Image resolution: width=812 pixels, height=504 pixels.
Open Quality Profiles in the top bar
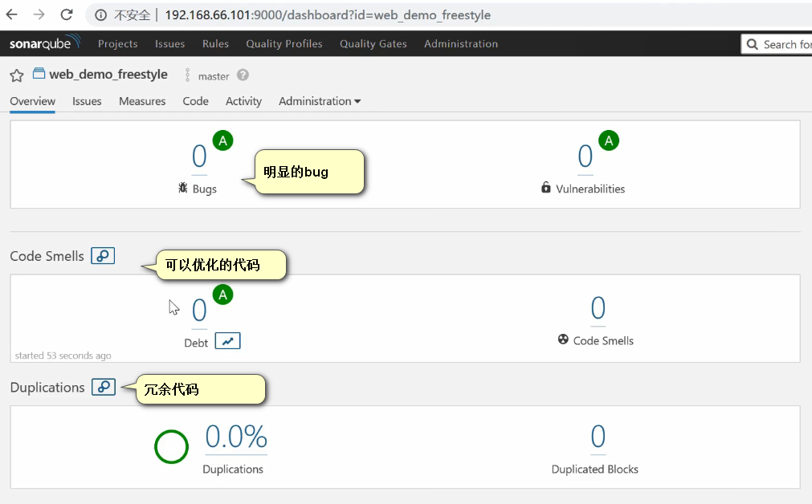tap(284, 44)
